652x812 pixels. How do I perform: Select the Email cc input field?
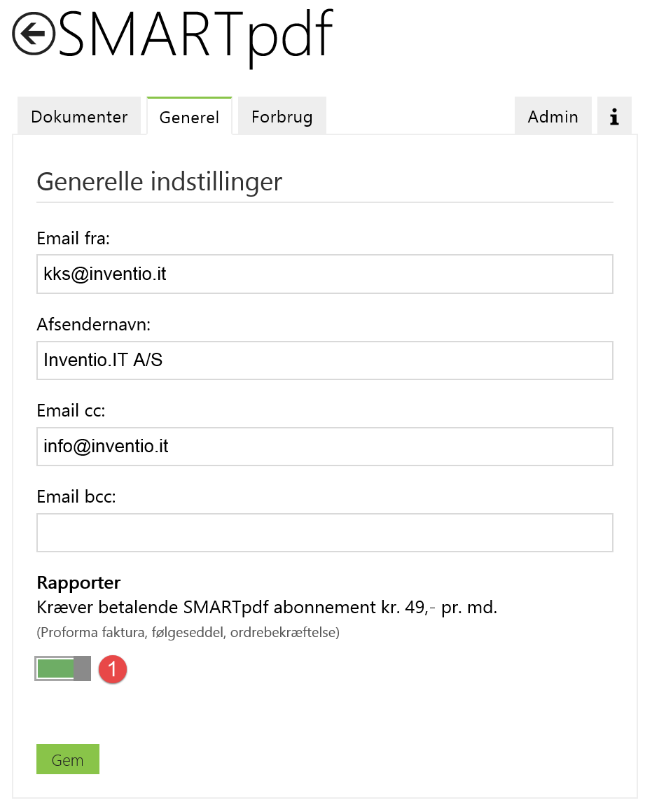pos(325,447)
